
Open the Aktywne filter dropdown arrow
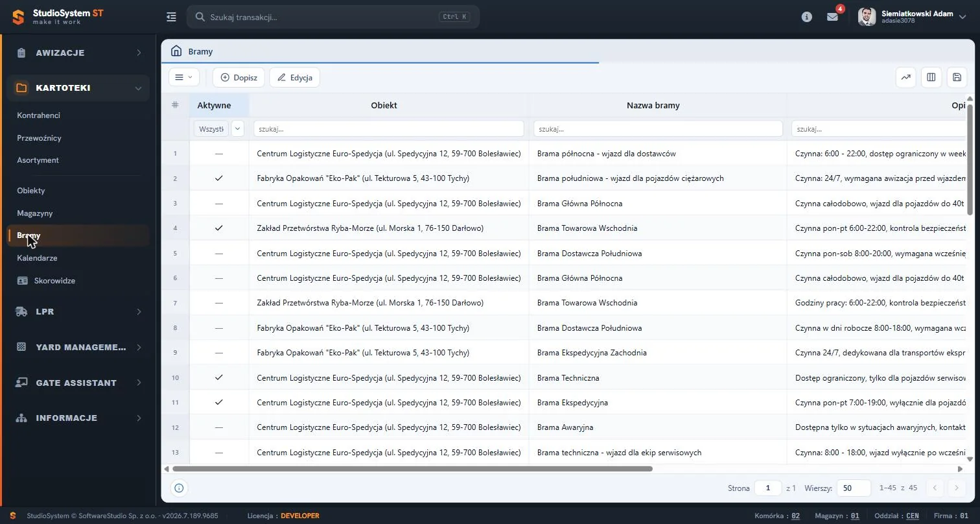237,128
